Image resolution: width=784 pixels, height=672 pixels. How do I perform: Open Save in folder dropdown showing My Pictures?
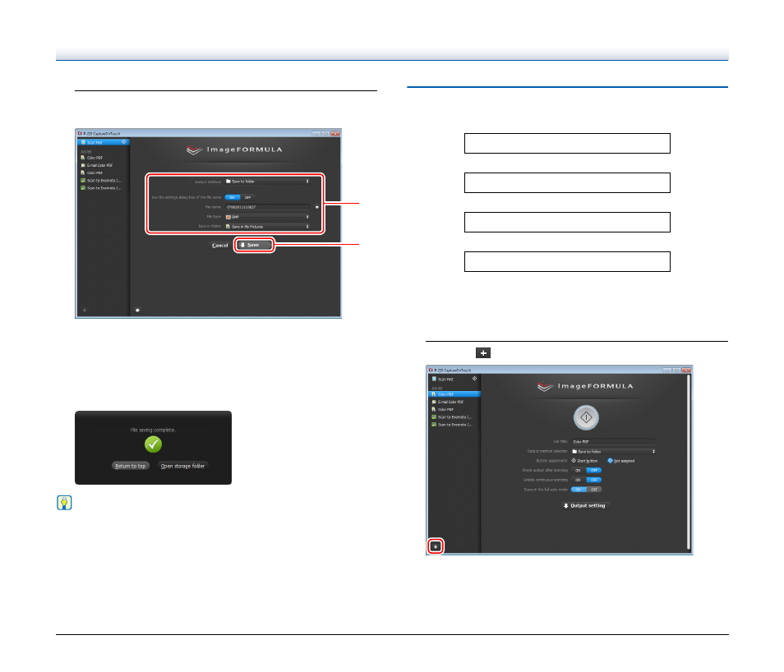tap(268, 227)
